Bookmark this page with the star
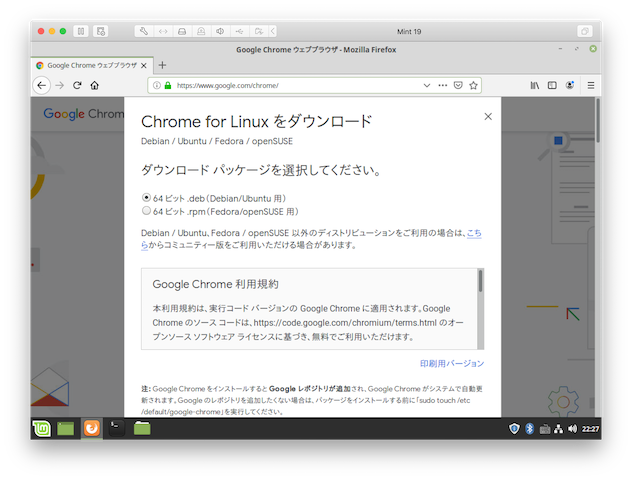 (x=473, y=85)
